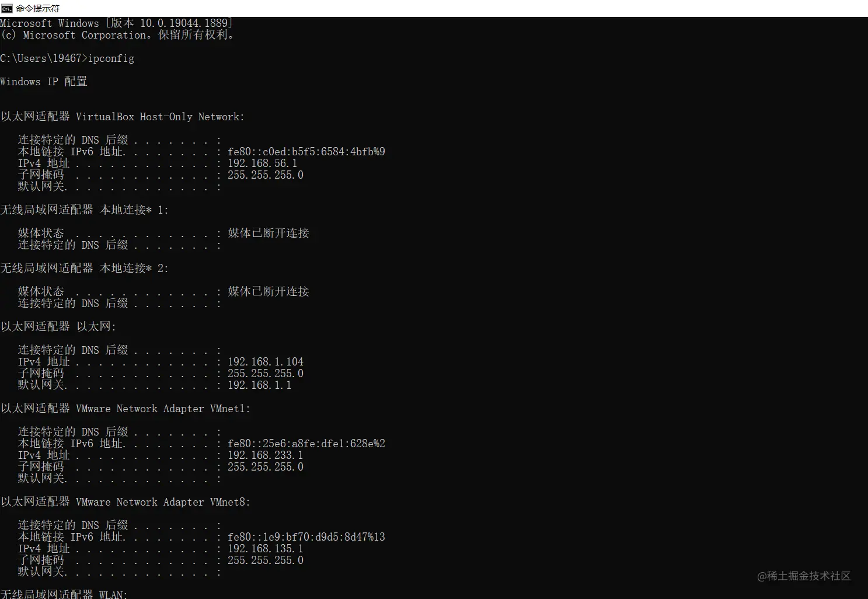
Task: Click the VMware Network Adapter VMnet8 heading
Action: [x=126, y=502]
